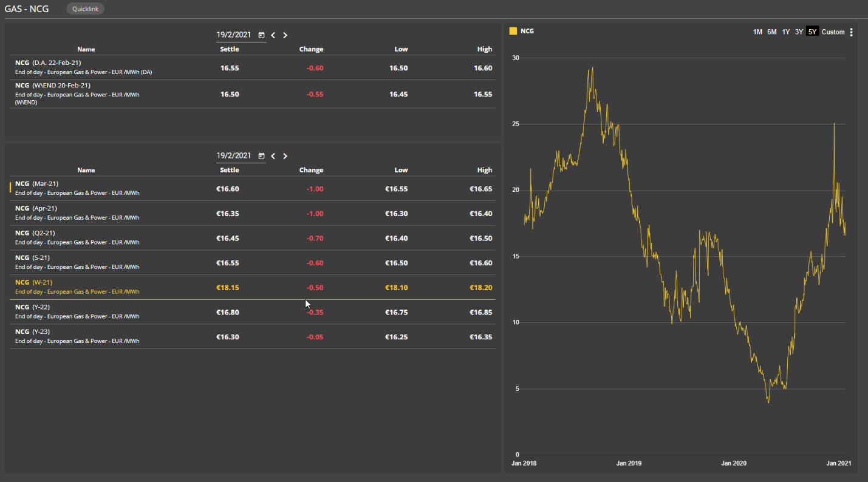868x482 pixels.
Task: Select the 6M chart range
Action: (771, 32)
